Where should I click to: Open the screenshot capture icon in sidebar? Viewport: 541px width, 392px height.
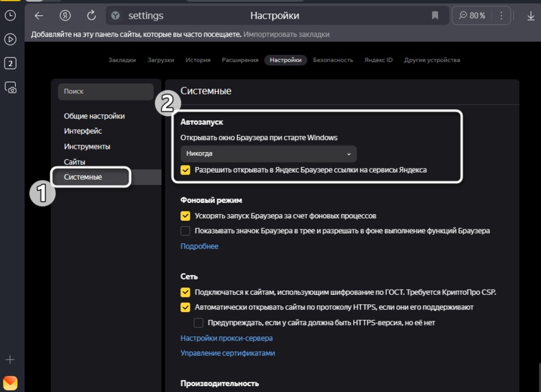[11, 87]
